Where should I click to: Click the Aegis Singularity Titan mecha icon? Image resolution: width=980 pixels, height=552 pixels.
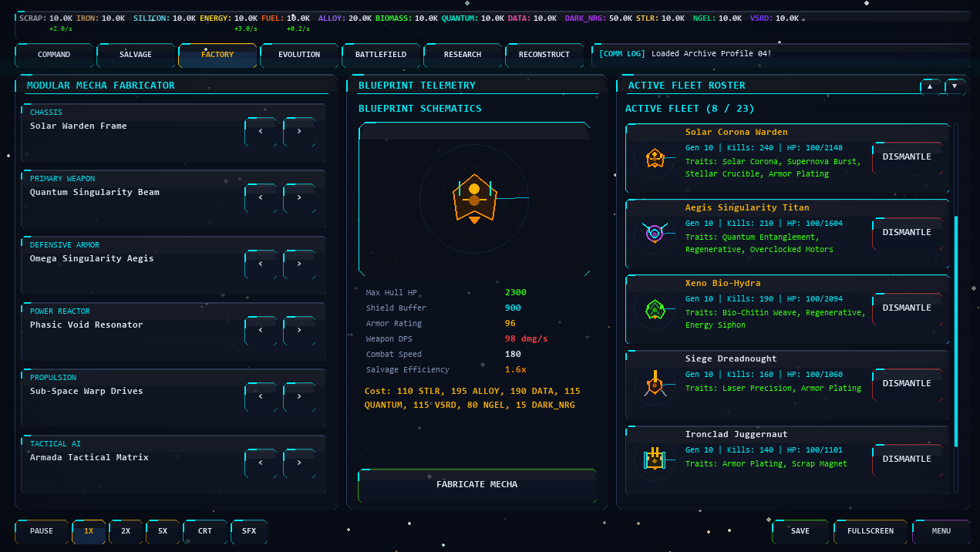click(655, 232)
